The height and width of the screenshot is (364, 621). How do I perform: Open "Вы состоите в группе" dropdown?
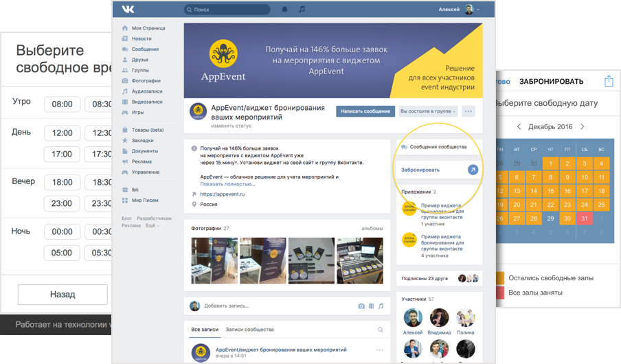pyautogui.click(x=428, y=111)
